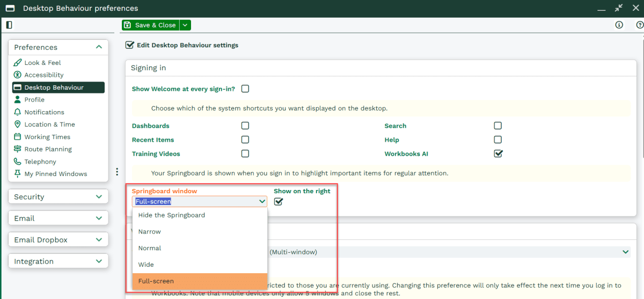Click the Look & Feel paintbrush icon
The image size is (644, 299).
[18, 62]
